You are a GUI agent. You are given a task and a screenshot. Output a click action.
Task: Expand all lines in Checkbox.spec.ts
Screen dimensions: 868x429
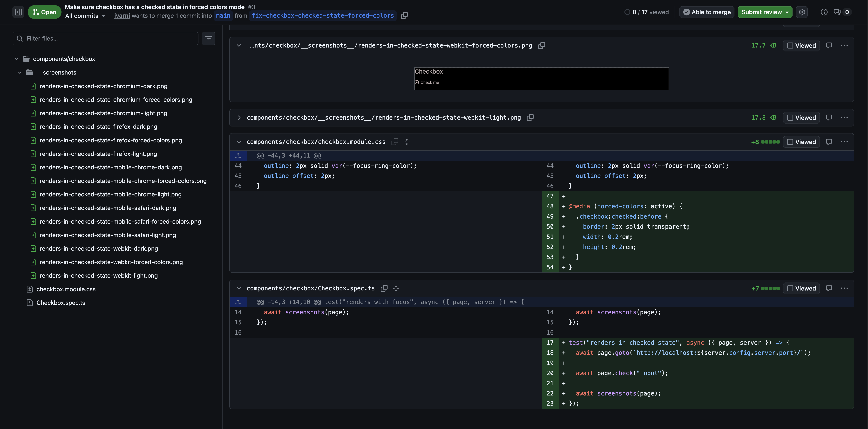[396, 289]
